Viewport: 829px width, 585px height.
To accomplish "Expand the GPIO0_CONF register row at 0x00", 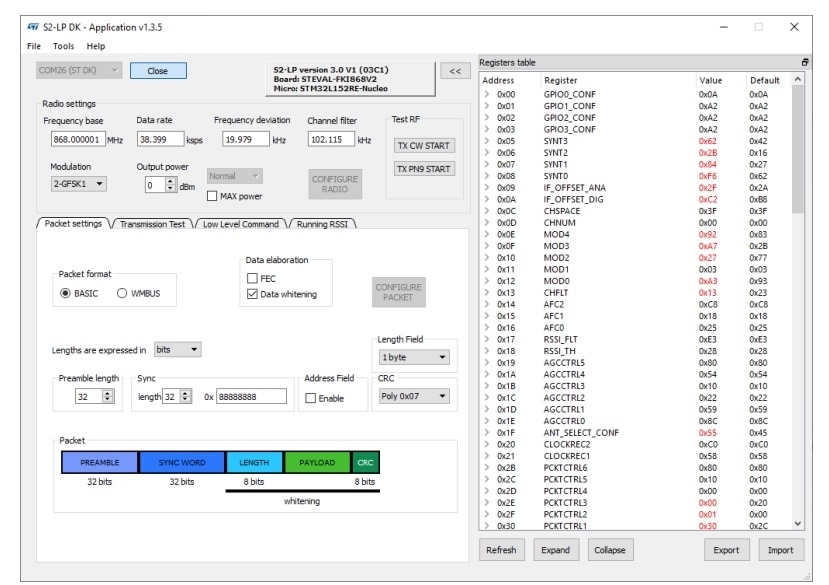I will [x=487, y=93].
